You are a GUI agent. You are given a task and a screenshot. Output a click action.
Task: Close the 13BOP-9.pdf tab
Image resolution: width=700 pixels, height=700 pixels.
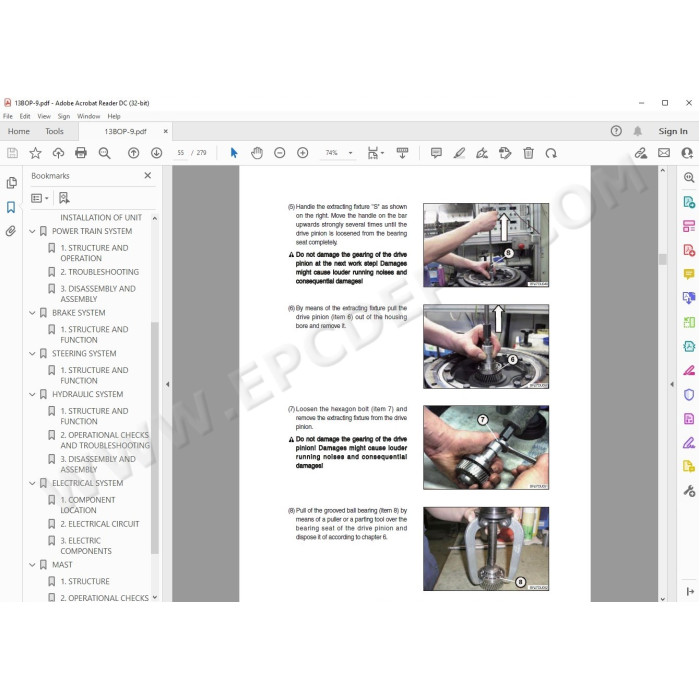166,131
